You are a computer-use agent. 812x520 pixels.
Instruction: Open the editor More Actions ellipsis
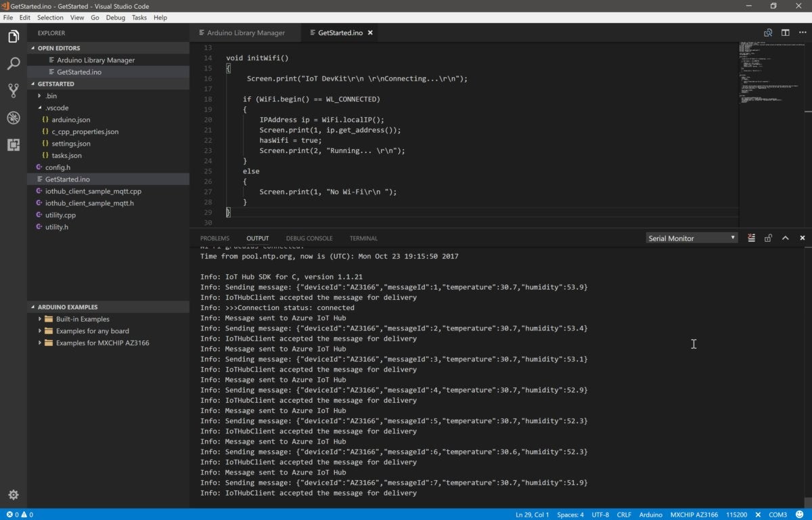tap(802, 32)
